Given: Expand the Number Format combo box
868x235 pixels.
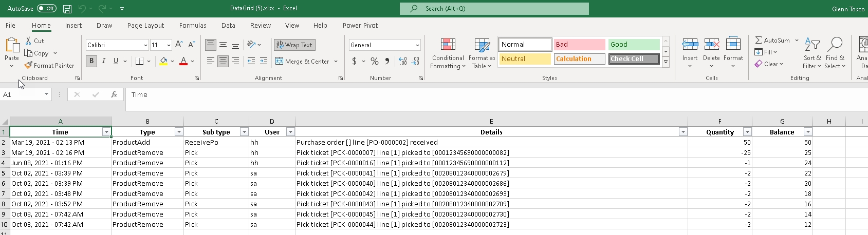Looking at the screenshot, I should 417,45.
